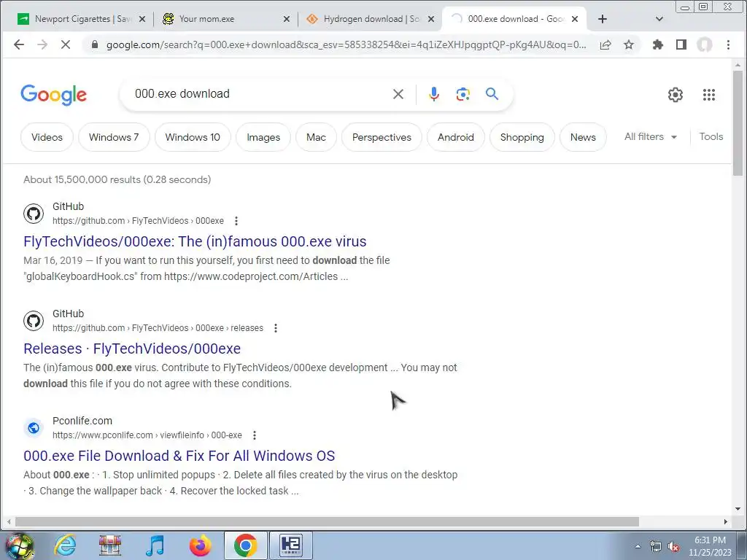Open Releases · FlyTechVideos/000exe link
Screen dimensions: 747x560
[x=132, y=349]
